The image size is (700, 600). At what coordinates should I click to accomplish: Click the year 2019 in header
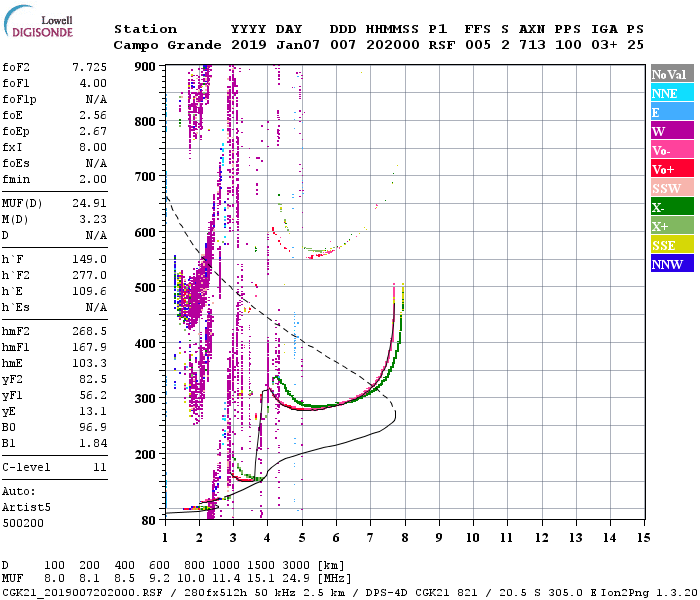point(249,45)
